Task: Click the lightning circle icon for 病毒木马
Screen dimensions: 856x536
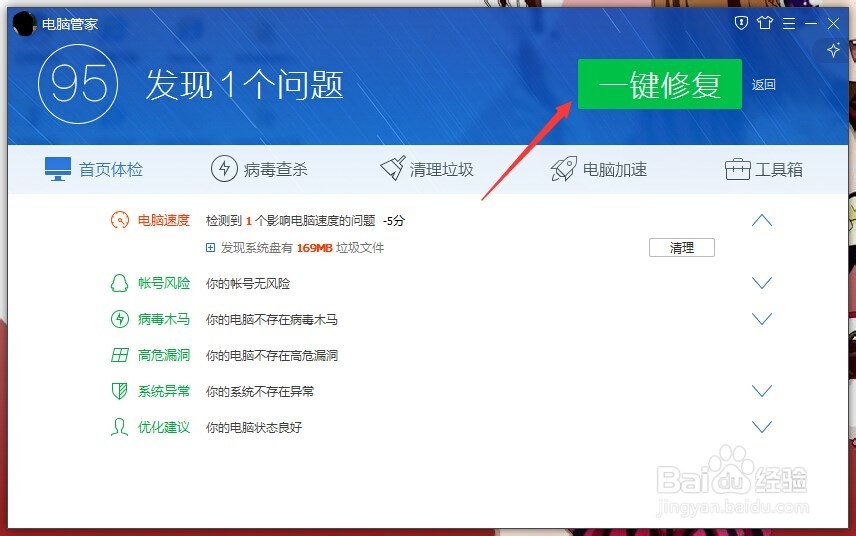Action: coord(120,319)
